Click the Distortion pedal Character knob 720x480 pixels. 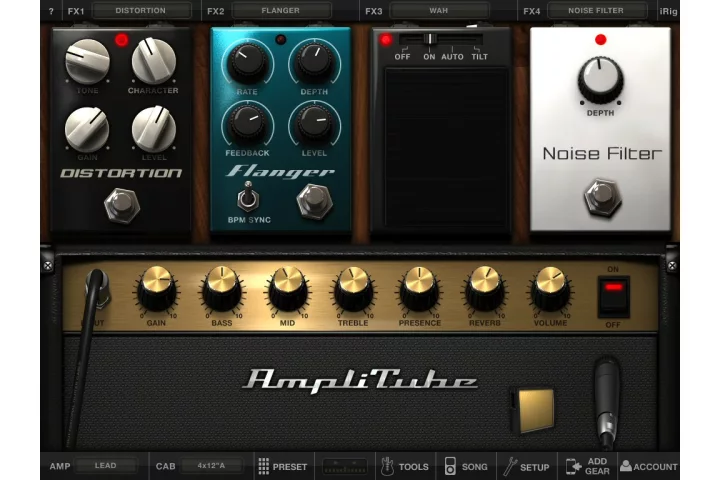[x=154, y=61]
